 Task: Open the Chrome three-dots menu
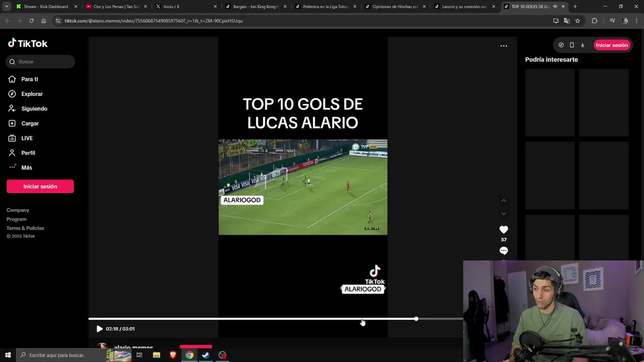click(x=636, y=21)
